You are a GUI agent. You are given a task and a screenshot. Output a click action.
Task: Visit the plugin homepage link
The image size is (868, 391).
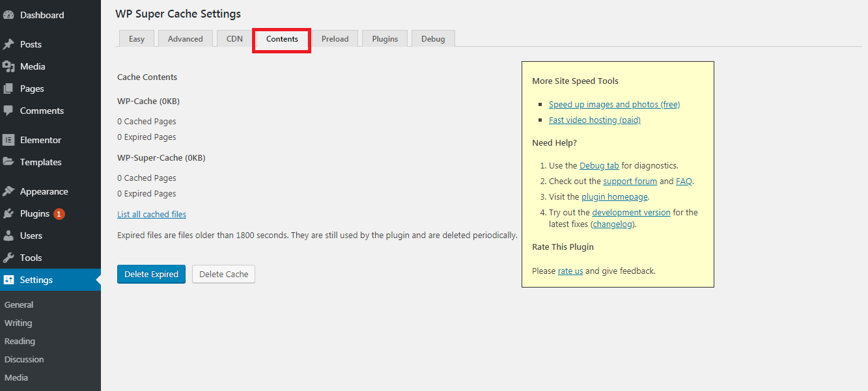[x=615, y=196]
